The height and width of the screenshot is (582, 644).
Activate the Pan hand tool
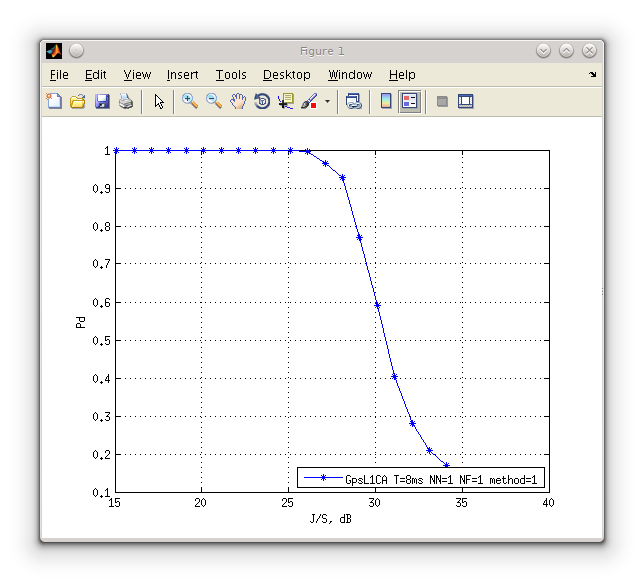pyautogui.click(x=238, y=101)
